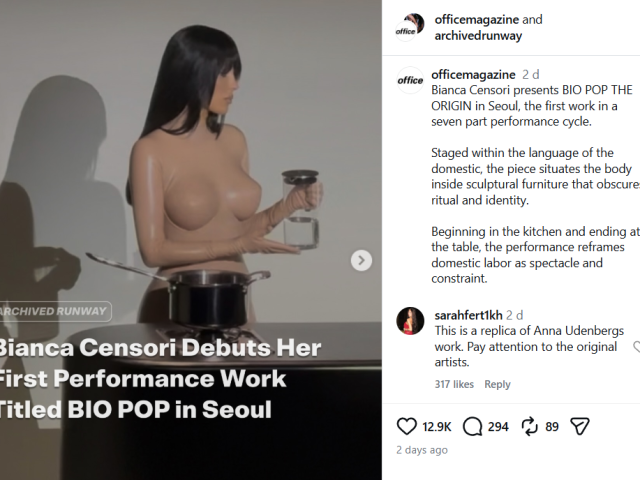The image size is (640, 480).
Task: Click the 12.9K likes count
Action: pyautogui.click(x=437, y=427)
